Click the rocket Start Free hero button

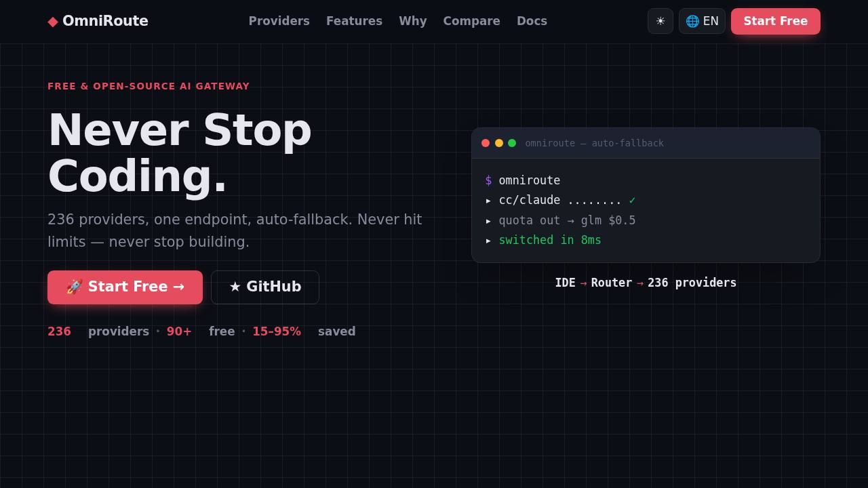[x=125, y=287]
